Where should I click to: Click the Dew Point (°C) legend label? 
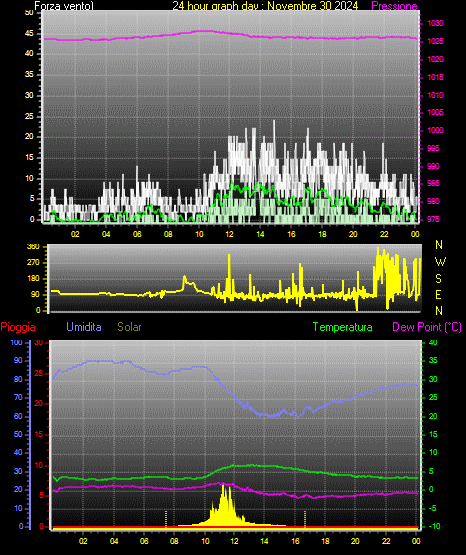click(x=427, y=327)
